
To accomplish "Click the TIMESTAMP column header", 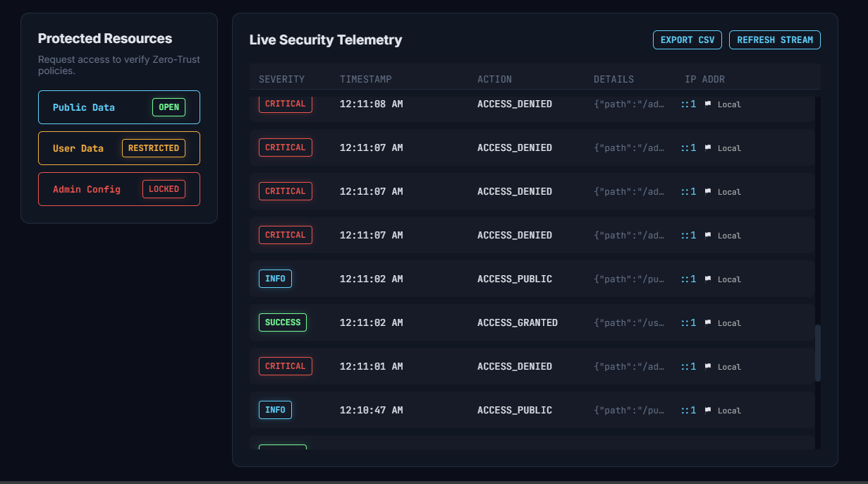I will (x=366, y=79).
